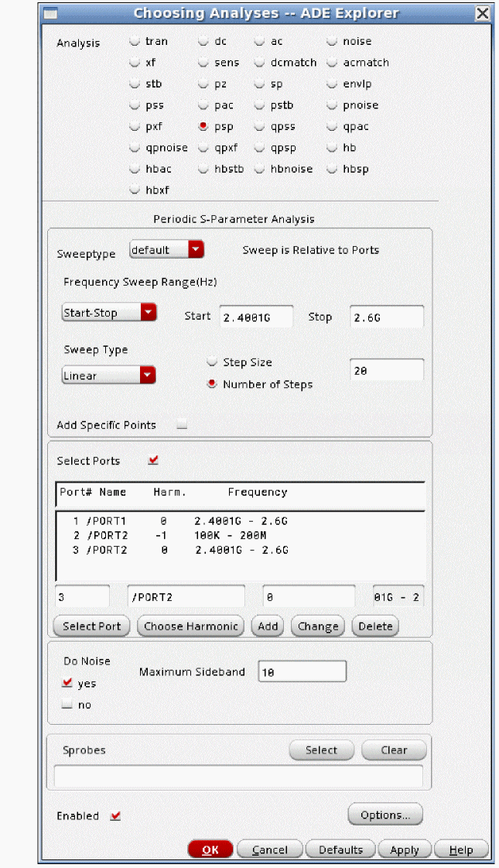
Task: Click the Stop frequency field
Action: tap(387, 317)
